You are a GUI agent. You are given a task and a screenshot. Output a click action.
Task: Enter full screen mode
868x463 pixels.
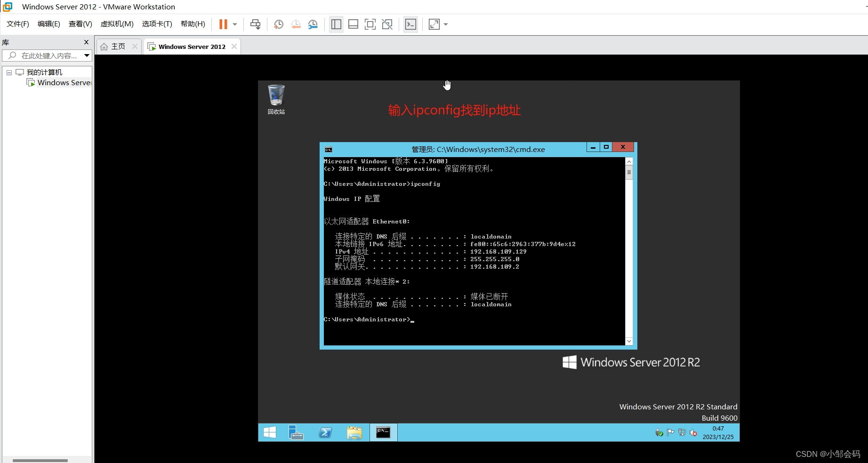tap(370, 24)
